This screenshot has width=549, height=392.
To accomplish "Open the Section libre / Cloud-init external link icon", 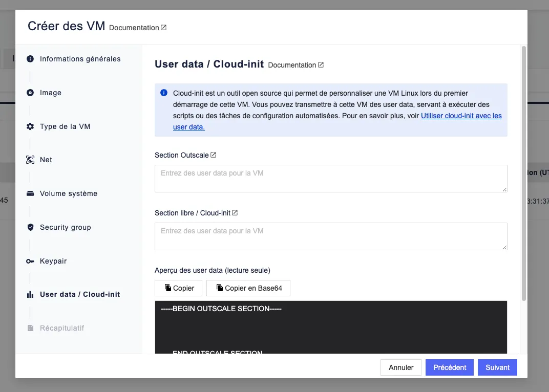I will (x=234, y=212).
